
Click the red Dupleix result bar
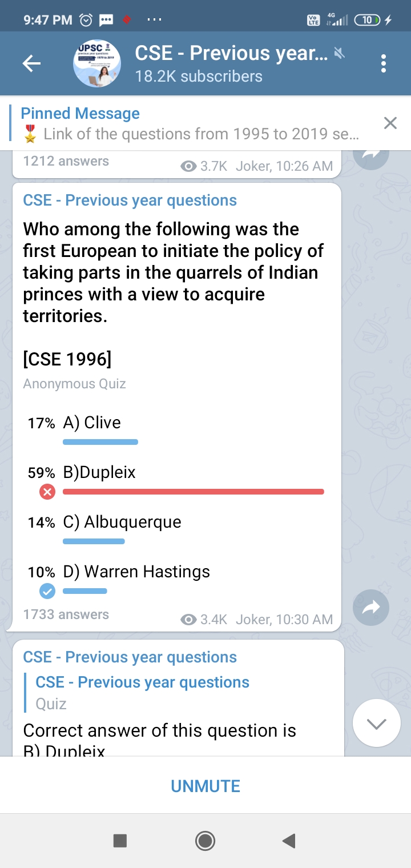click(x=193, y=492)
